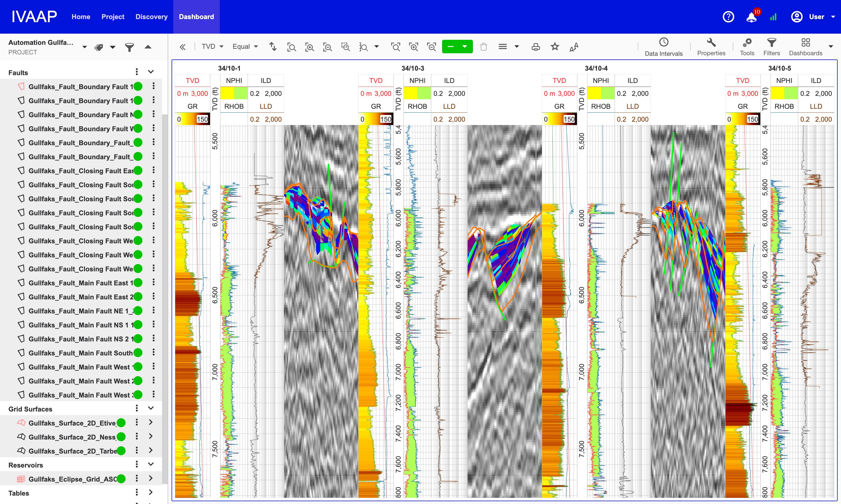
Task: Collapse the Grid Surfaces section
Action: click(x=151, y=408)
